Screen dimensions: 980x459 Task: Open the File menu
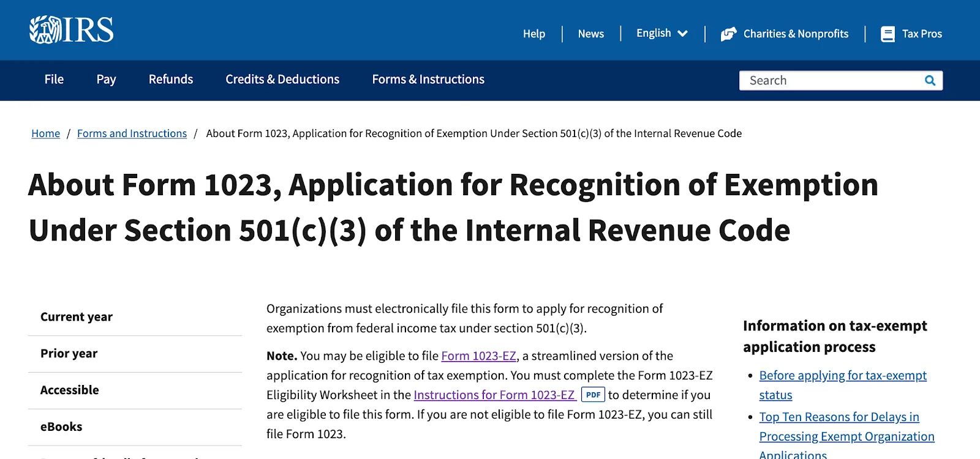[54, 80]
